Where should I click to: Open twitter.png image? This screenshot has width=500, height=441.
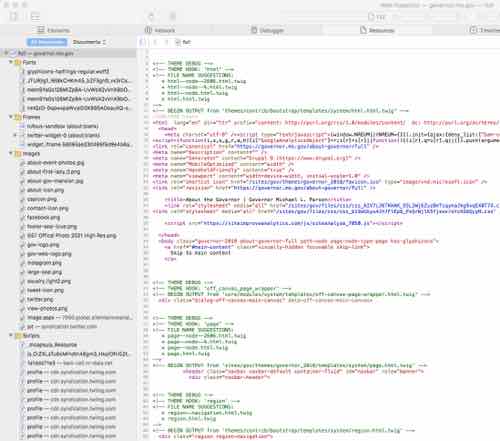point(40,299)
